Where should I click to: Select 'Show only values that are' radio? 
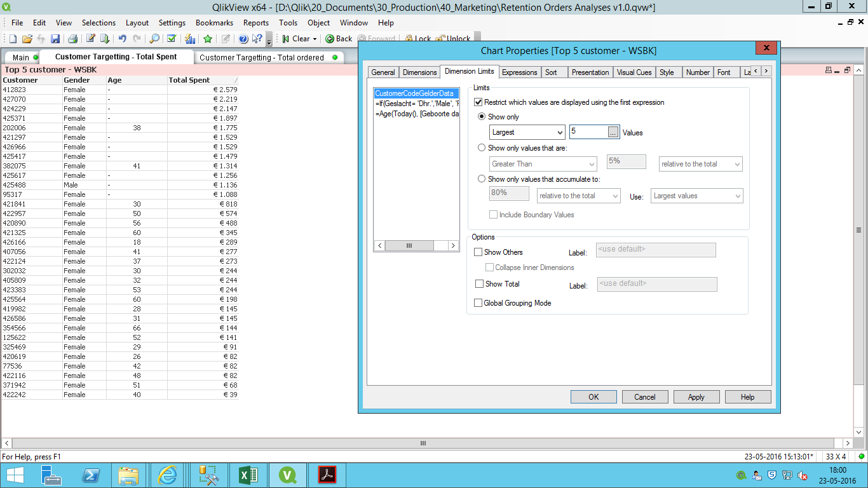[482, 148]
